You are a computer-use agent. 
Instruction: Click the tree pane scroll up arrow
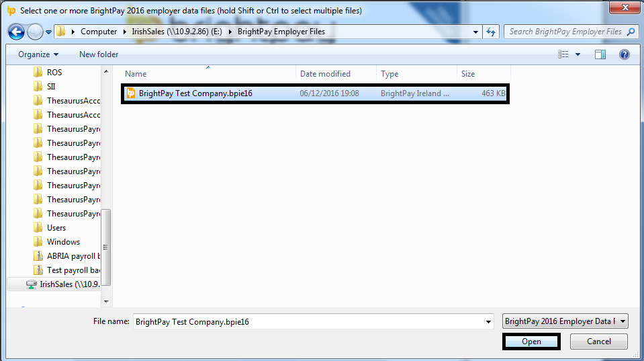(x=106, y=71)
